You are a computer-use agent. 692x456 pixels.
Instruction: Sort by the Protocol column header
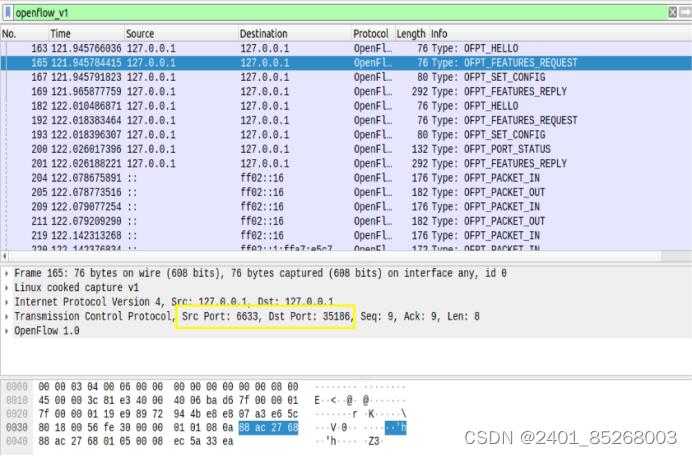pyautogui.click(x=373, y=34)
